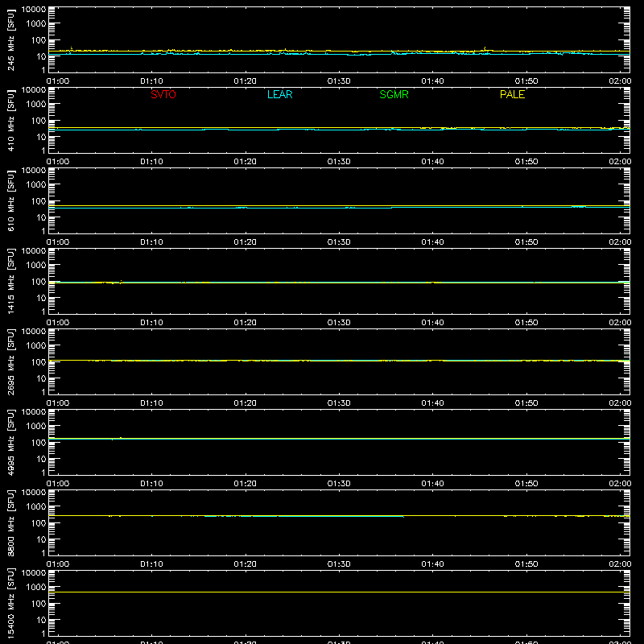Image resolution: width=644 pixels, height=644 pixels.
Task: Select the 1415 MHz [SFU] axis title
Action: coord(11,281)
